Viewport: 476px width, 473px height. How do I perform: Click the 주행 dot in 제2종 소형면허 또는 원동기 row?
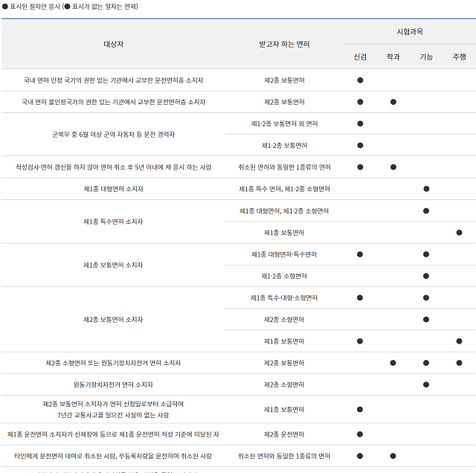click(459, 363)
